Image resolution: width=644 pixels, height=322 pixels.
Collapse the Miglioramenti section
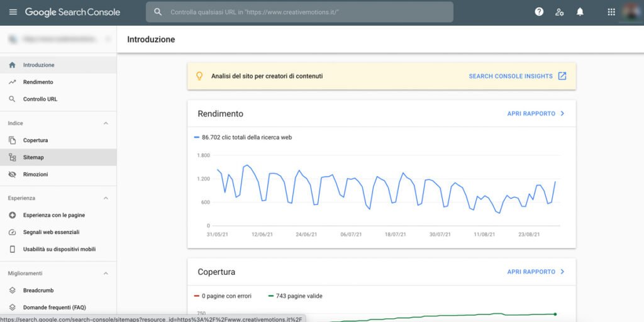click(x=106, y=273)
